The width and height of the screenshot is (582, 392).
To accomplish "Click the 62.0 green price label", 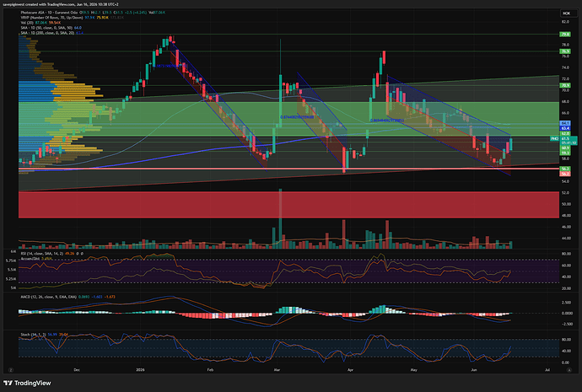I will (x=565, y=133).
